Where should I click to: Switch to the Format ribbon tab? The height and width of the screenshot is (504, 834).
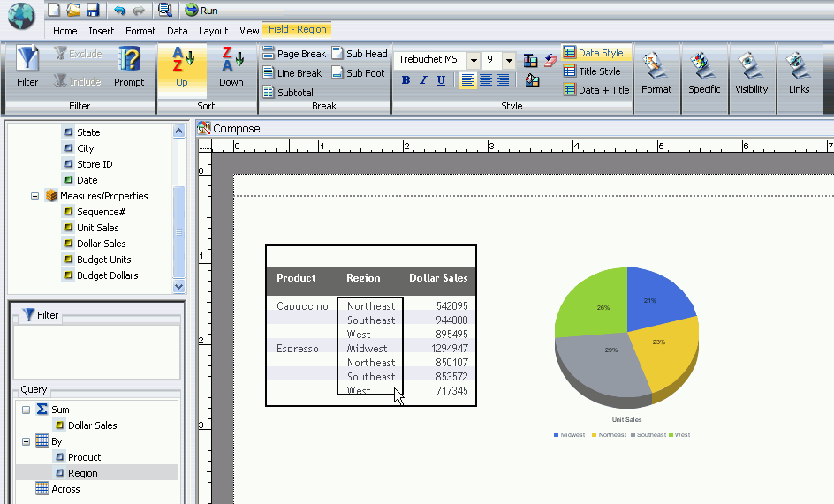[x=140, y=31]
